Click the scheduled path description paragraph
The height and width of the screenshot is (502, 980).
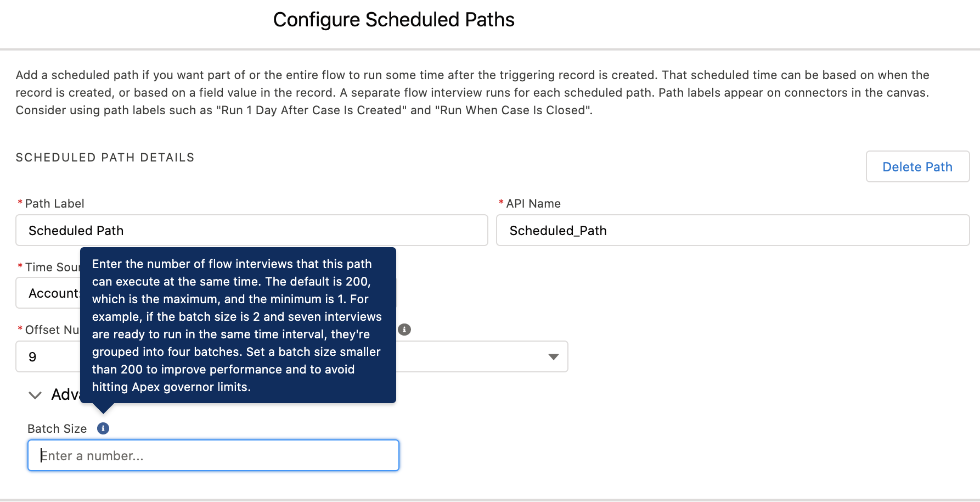[472, 92]
